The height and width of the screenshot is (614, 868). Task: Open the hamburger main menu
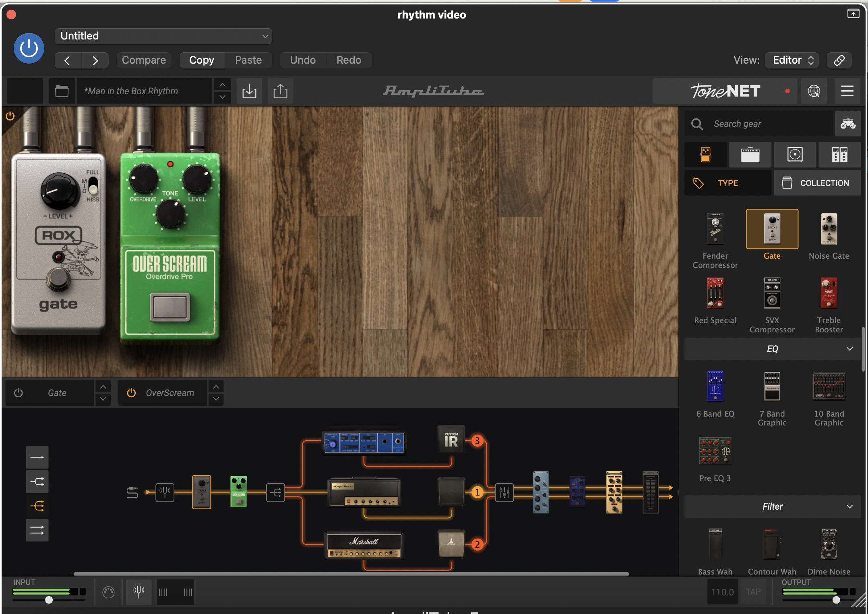click(847, 91)
